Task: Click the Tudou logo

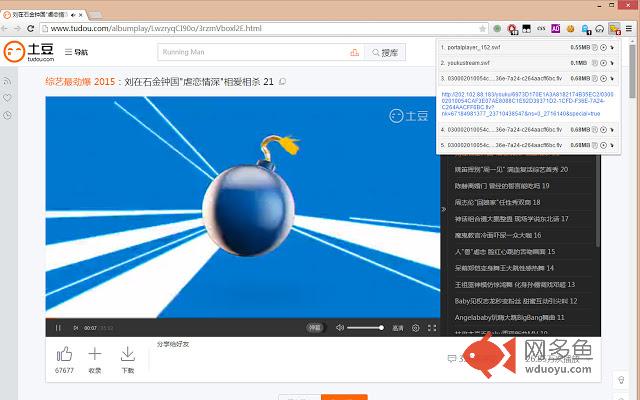Action: click(x=29, y=51)
